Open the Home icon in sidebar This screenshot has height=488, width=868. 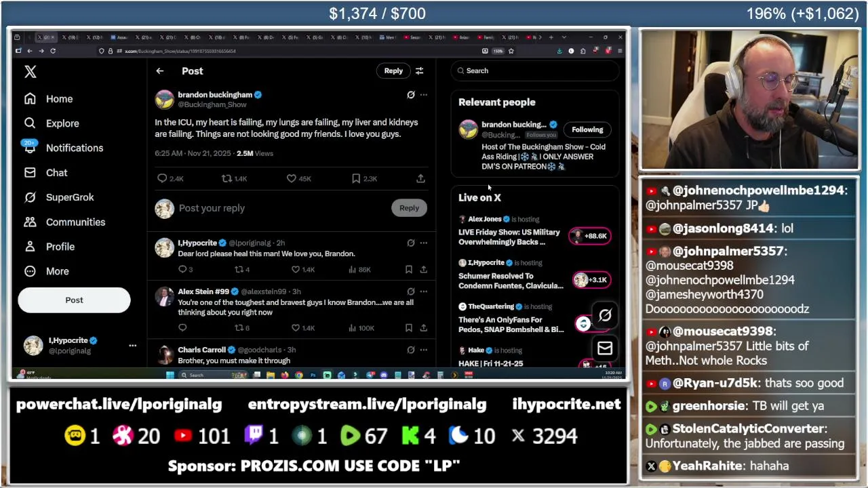(30, 99)
